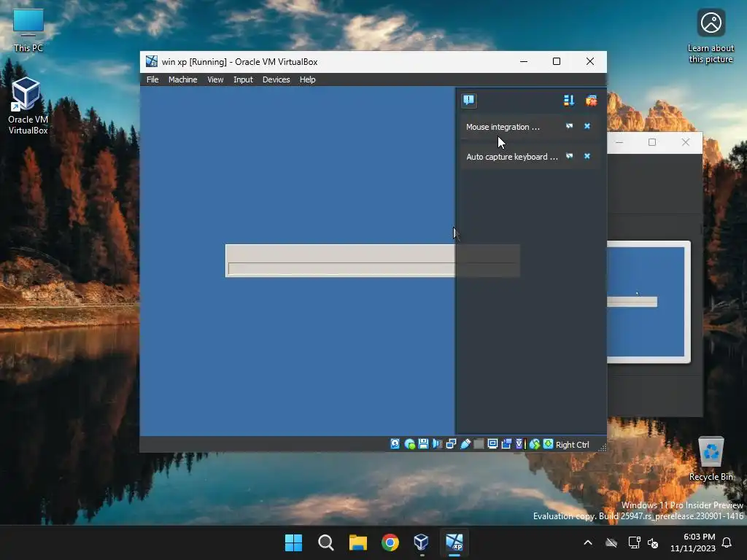Dismiss the Auto capture keyboard notification

tap(587, 156)
